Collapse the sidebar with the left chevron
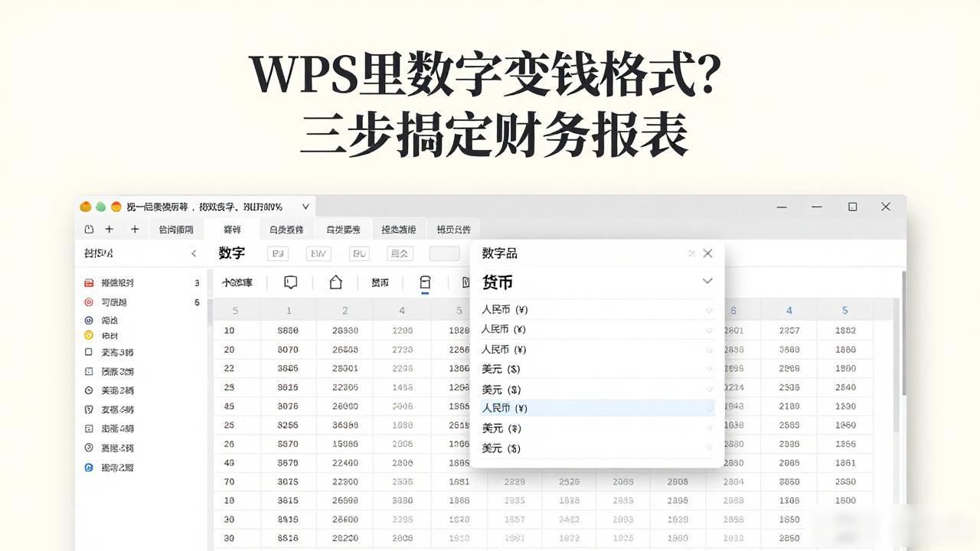 194,253
